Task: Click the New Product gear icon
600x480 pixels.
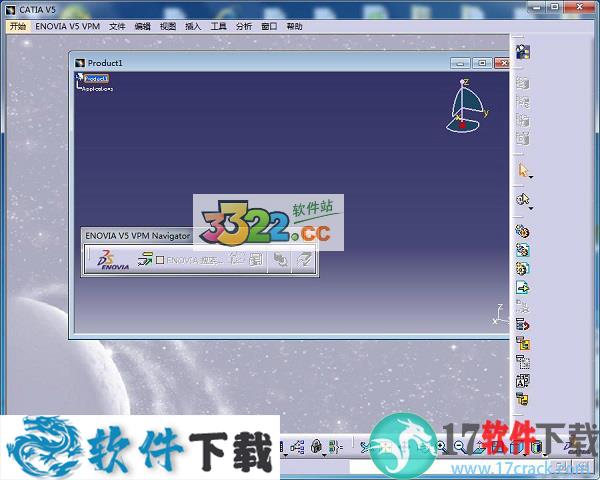Action: [522, 250]
